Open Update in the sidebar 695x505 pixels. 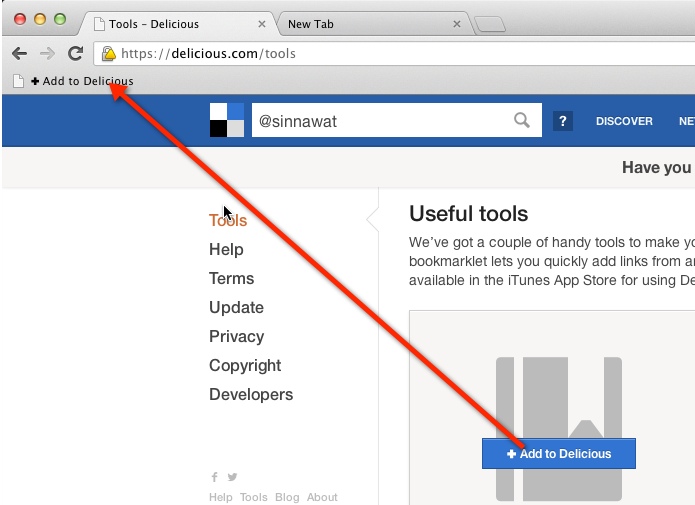coord(236,307)
